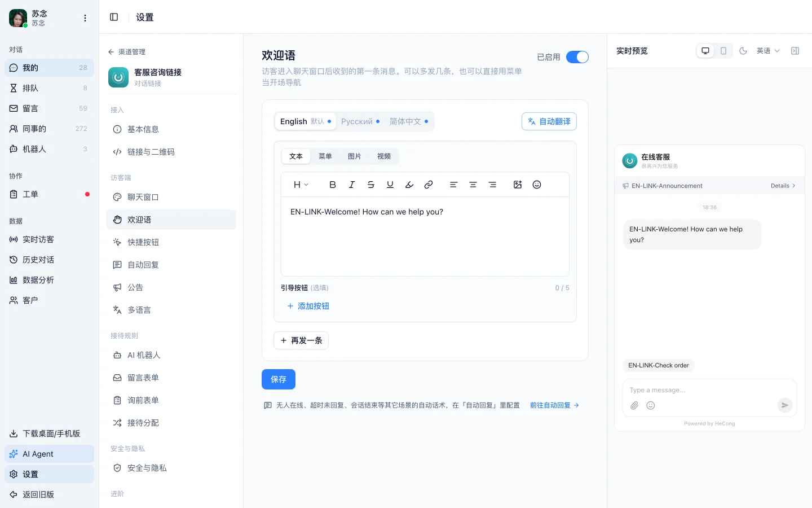Disable the 已启用 welcome message switch
The height and width of the screenshot is (508, 812).
click(577, 57)
